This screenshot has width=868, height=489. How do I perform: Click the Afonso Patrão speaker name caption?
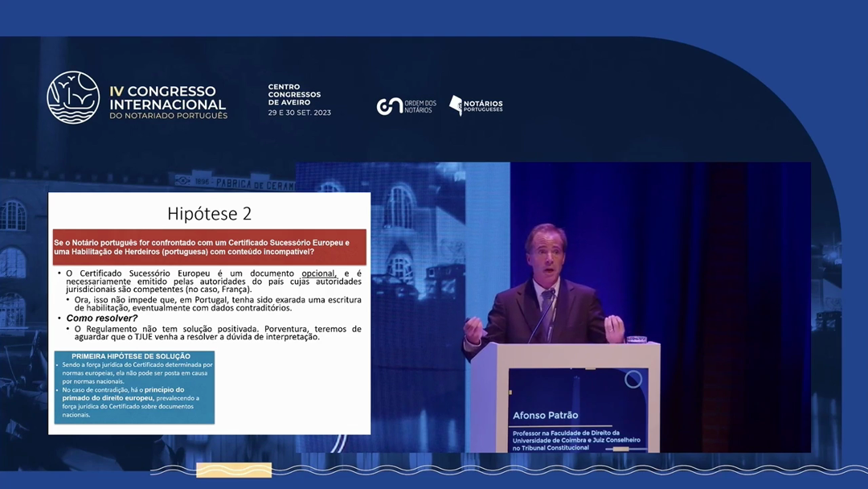545,415
